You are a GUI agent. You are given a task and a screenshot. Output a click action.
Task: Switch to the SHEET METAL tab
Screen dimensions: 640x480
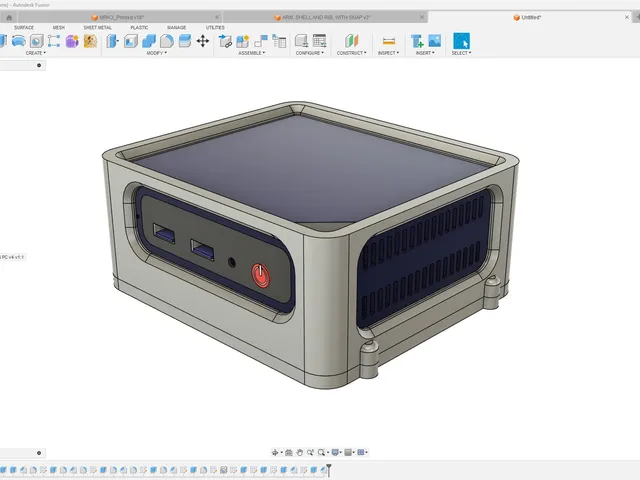coord(98,27)
